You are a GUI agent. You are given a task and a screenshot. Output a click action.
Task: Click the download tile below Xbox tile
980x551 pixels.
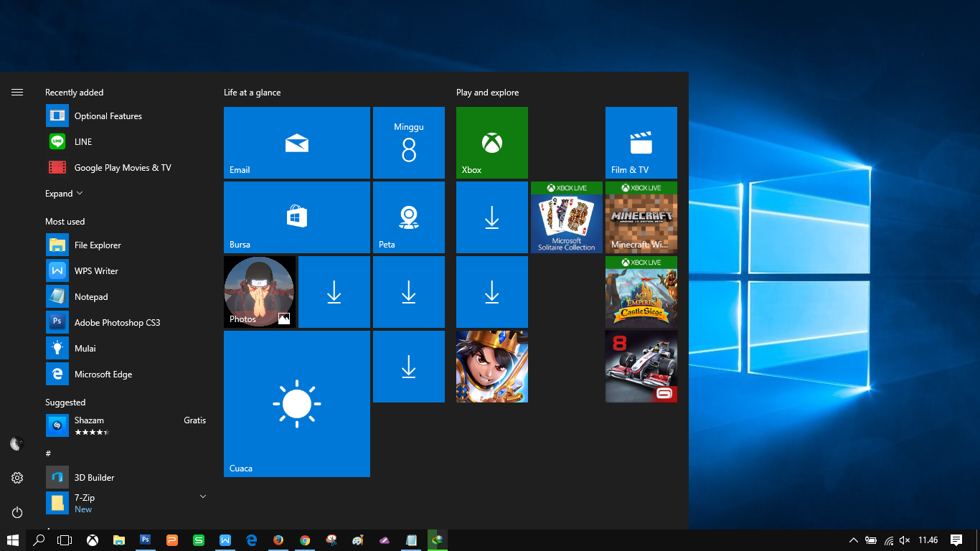tap(492, 217)
